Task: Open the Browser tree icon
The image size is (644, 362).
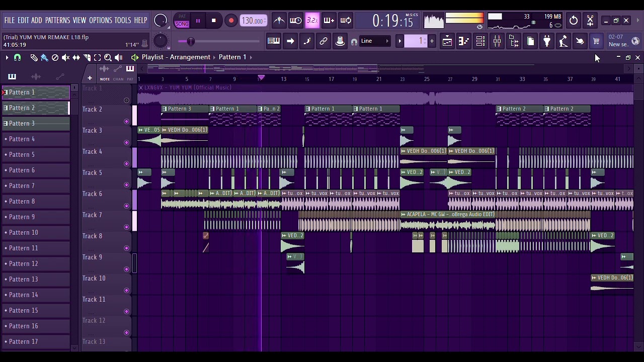Action: pos(514,41)
